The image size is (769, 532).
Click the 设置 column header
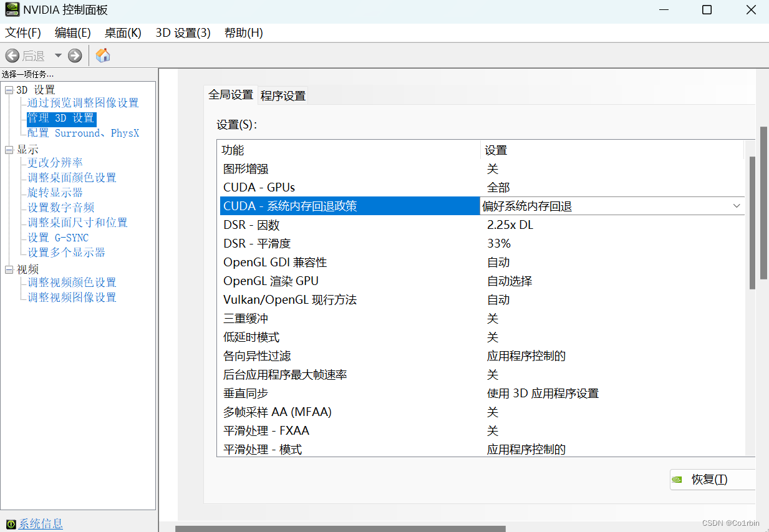point(612,150)
